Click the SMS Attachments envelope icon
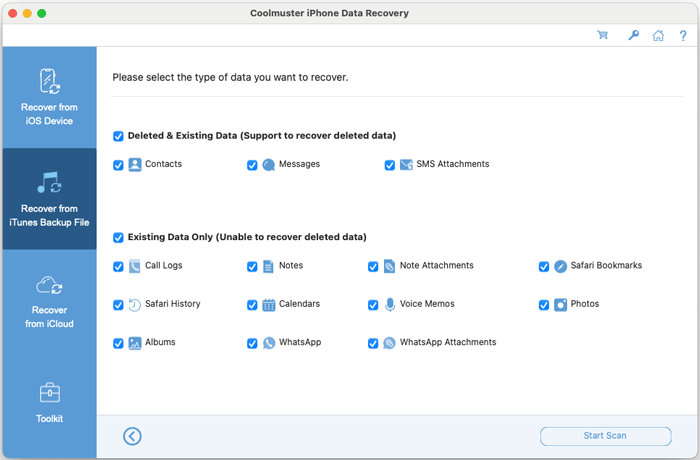This screenshot has width=700, height=460. point(406,165)
